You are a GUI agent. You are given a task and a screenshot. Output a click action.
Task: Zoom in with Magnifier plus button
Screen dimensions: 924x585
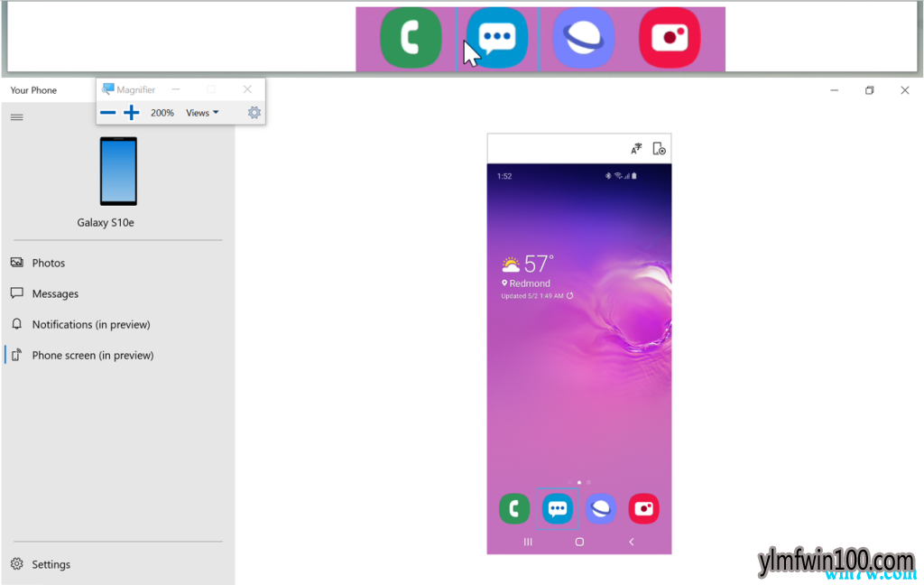(132, 113)
